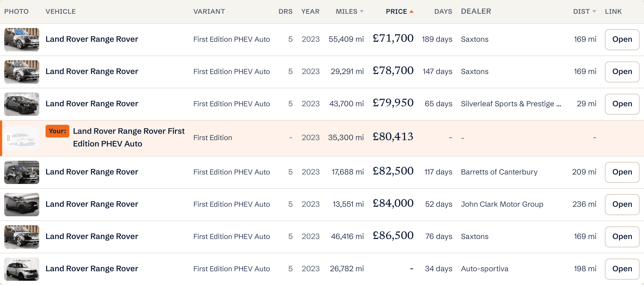Click the '52 days' cell
This screenshot has height=285, width=644.
coord(439,204)
